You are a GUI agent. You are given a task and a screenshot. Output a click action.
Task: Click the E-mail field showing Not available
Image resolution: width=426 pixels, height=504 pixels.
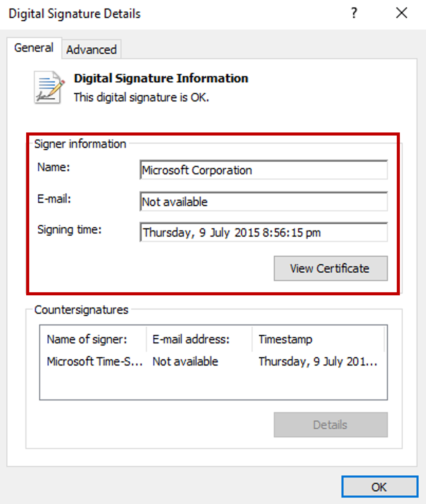[x=263, y=202]
